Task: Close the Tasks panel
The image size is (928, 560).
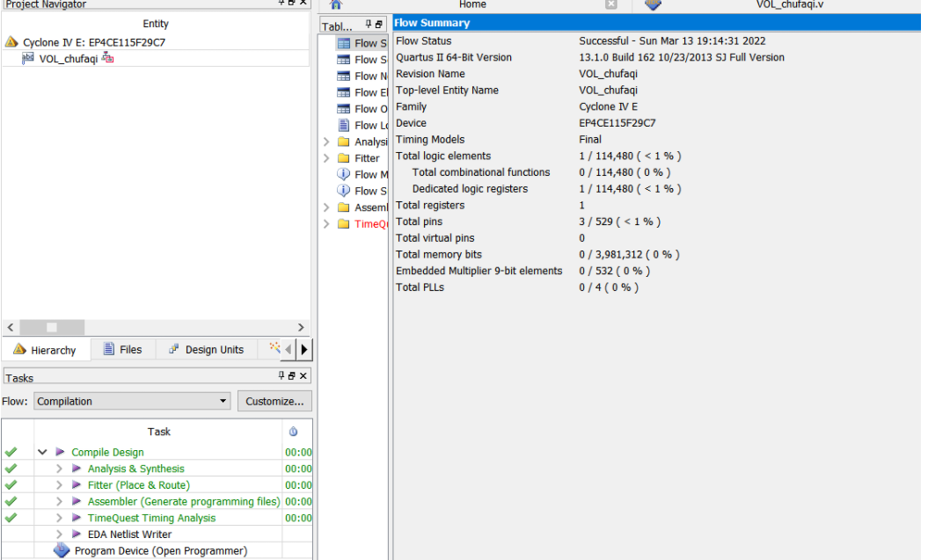Action: [x=303, y=375]
